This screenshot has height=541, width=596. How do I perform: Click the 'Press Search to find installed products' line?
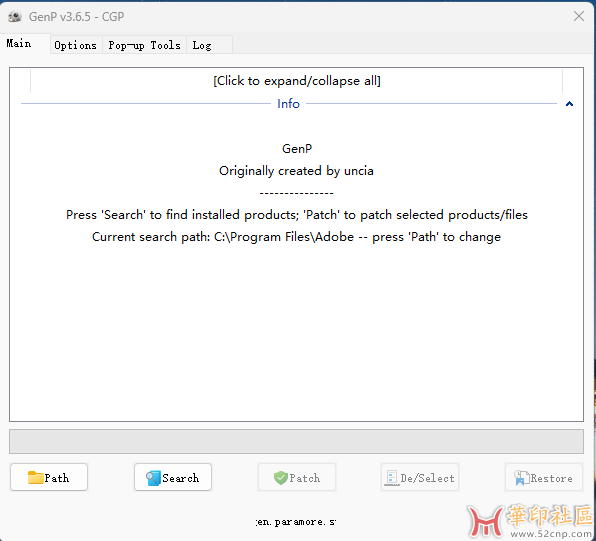pos(297,215)
